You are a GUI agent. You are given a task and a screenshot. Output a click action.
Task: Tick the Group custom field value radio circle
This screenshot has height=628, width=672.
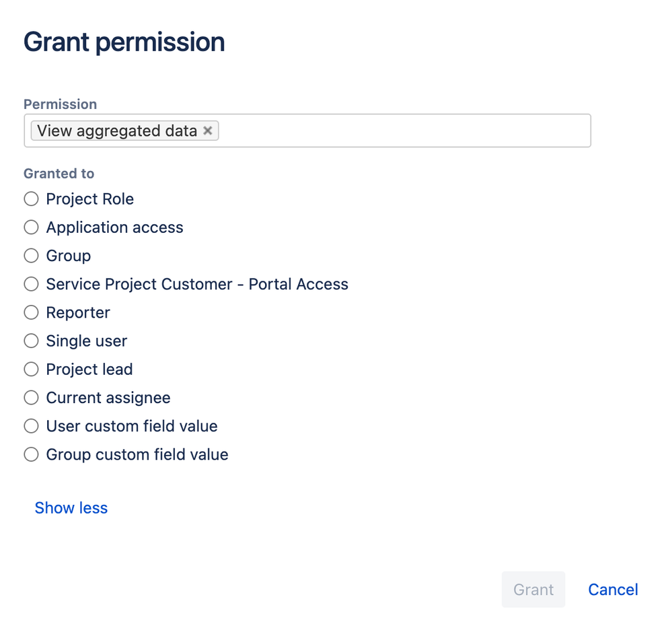(31, 455)
